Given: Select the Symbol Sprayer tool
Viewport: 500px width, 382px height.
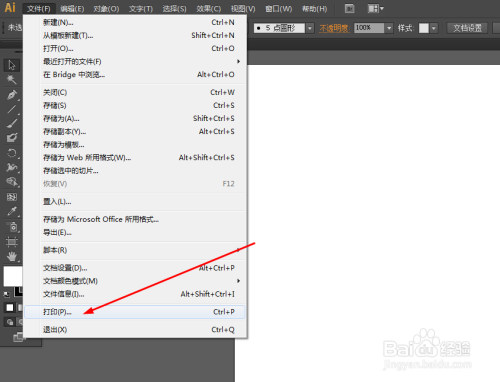Looking at the screenshot, I should [x=12, y=227].
